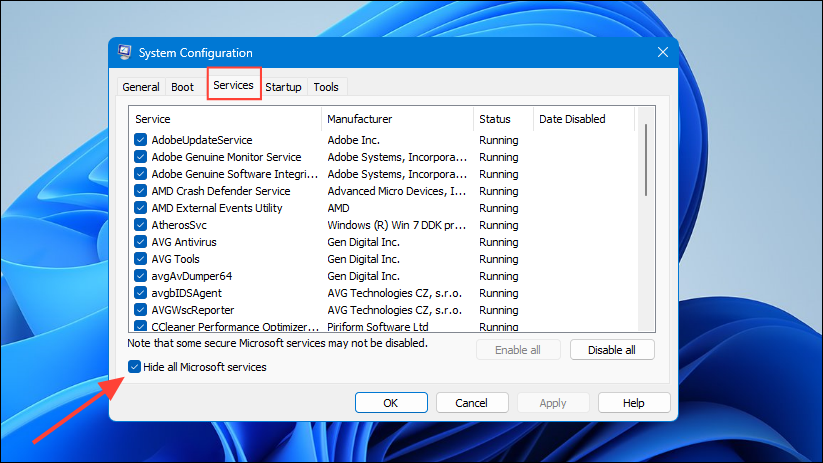This screenshot has height=463, width=823.
Task: Toggle CCleaner Performance Optimizer checkbox
Action: pyautogui.click(x=140, y=326)
